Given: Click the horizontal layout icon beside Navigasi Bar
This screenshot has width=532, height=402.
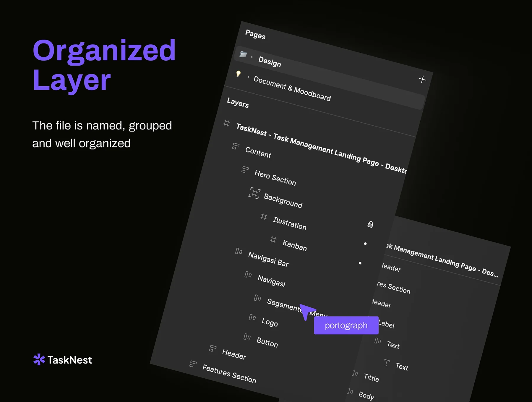Looking at the screenshot, I should click(x=239, y=251).
